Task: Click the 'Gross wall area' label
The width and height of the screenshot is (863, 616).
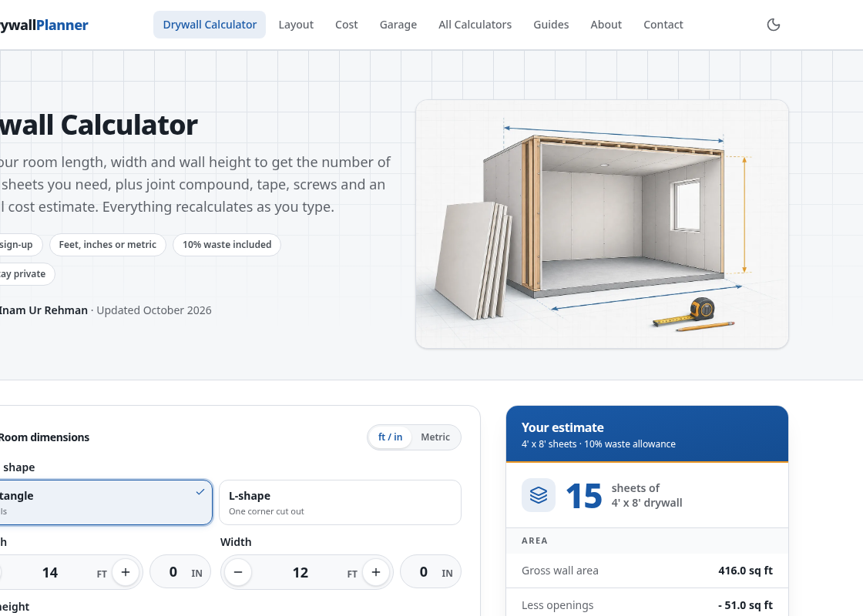Action: [559, 571]
